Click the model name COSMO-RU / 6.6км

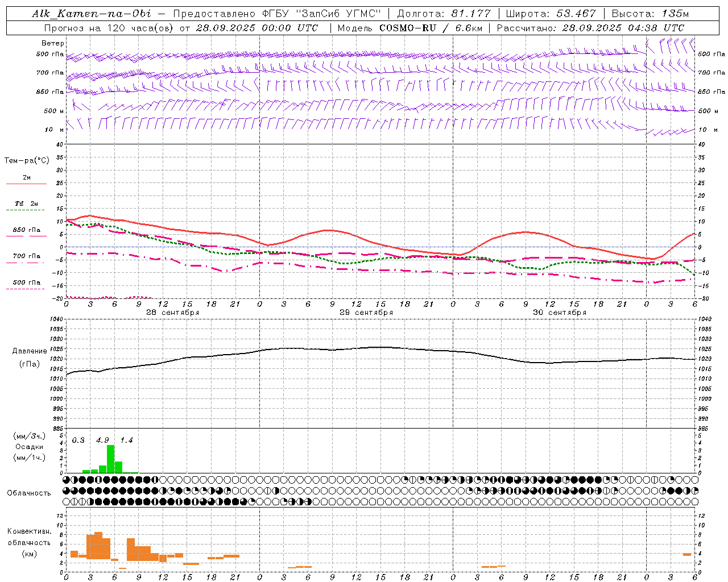431,28
